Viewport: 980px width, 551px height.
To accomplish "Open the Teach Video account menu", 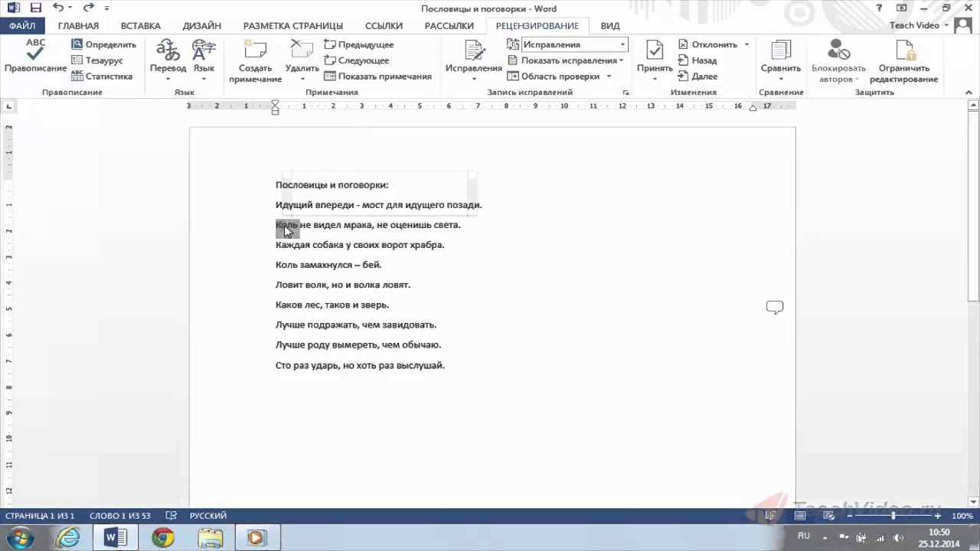I will coord(920,25).
